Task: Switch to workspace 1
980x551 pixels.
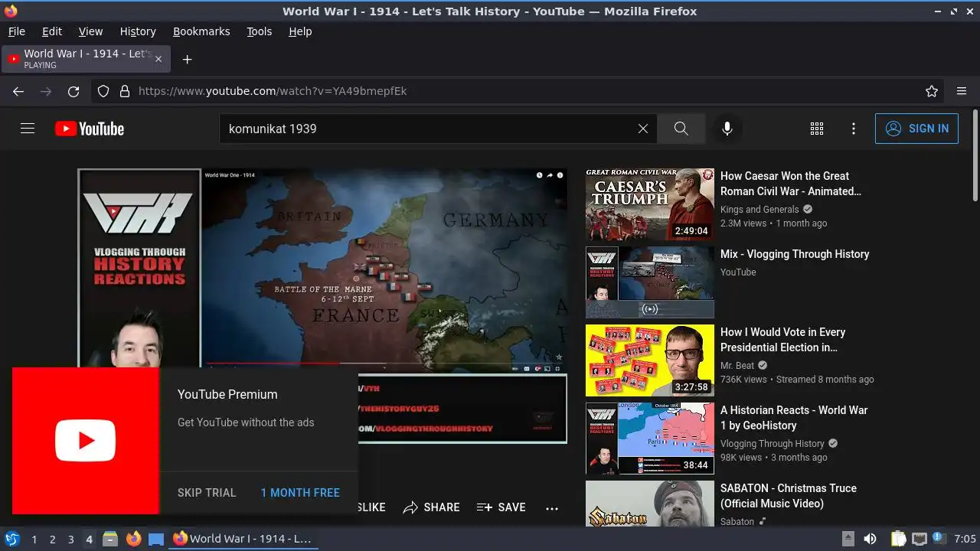Action: click(x=34, y=540)
